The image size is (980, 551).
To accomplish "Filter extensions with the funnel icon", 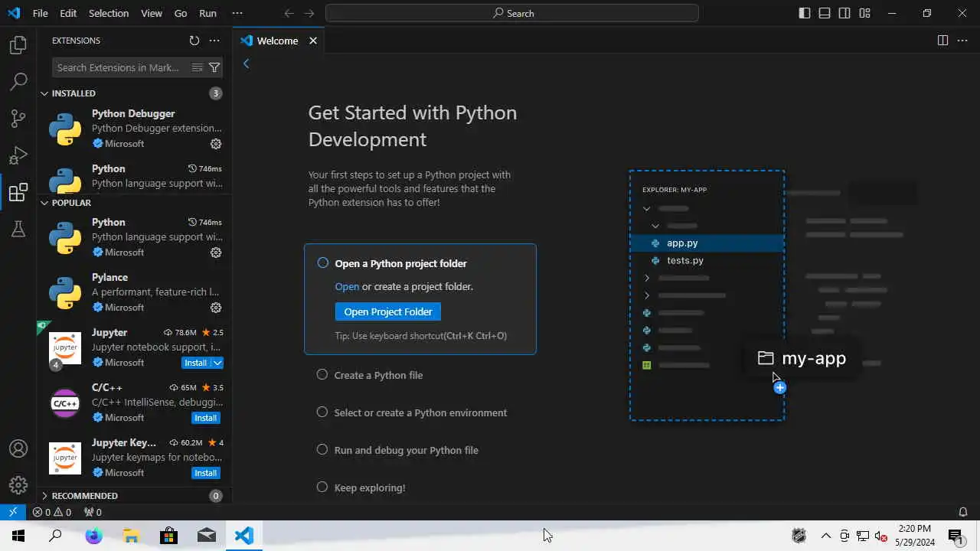I will coord(214,67).
